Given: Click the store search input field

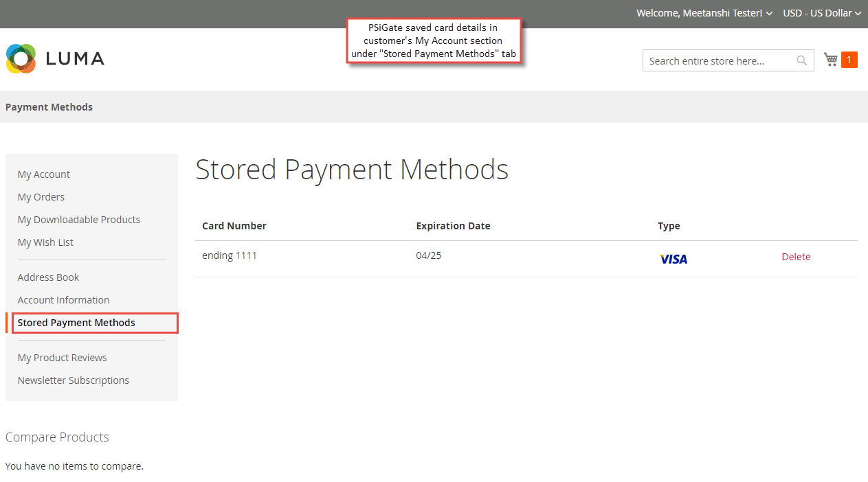Looking at the screenshot, I should pyautogui.click(x=715, y=60).
